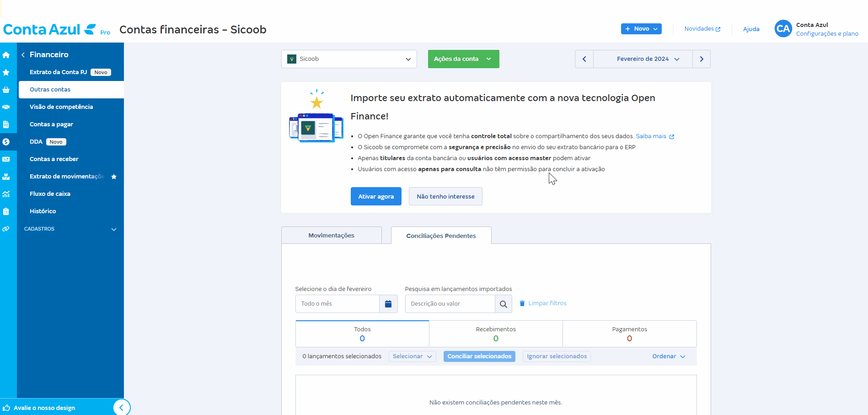Open the handshake sidebar icon

[x=6, y=107]
